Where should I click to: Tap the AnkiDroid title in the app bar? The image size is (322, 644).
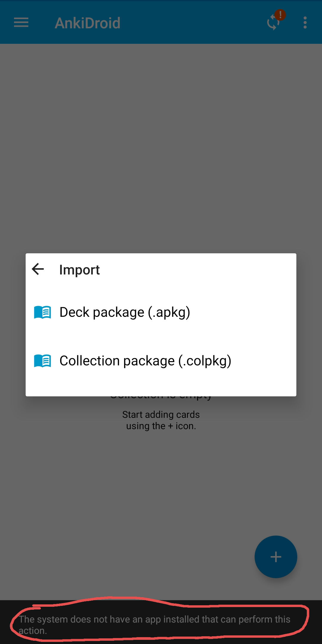tap(87, 23)
